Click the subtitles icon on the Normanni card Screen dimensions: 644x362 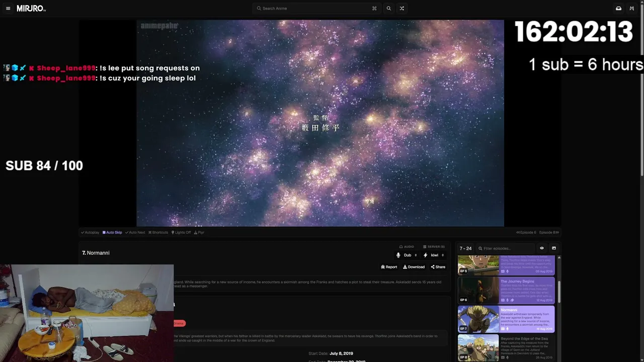[x=502, y=329]
